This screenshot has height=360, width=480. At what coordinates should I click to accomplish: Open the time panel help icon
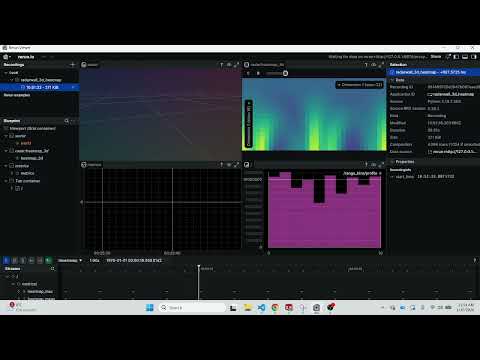(475, 260)
